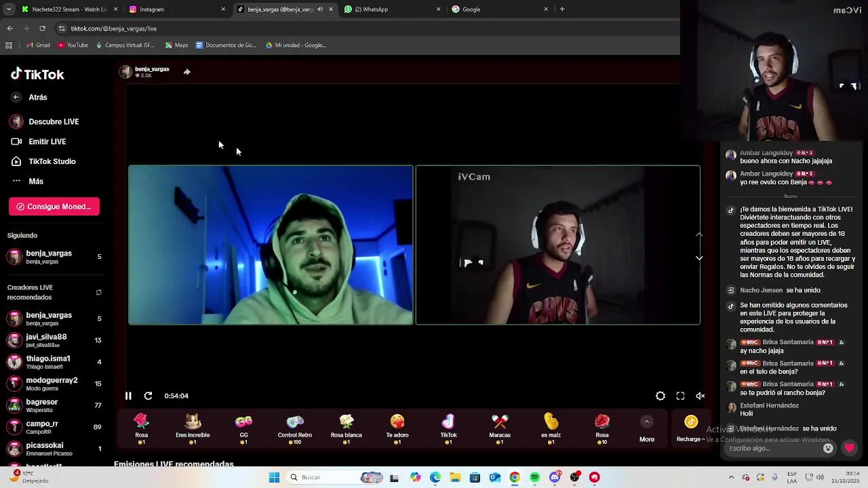The width and height of the screenshot is (868, 488).
Task: Open the Chrome apps grid icon
Action: click(x=9, y=45)
